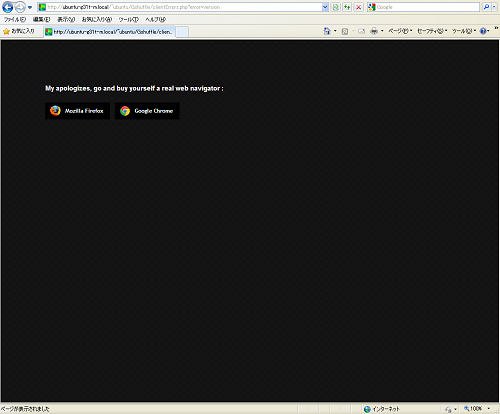Image resolution: width=500 pixels, height=414 pixels.
Task: Open the セーフティ(S) command bar menu
Action: 432,31
